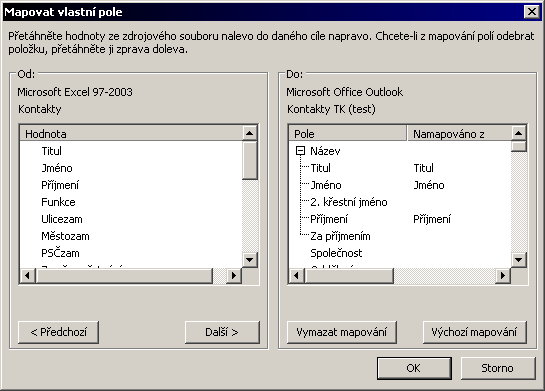The image size is (545, 391).
Task: Select Titul in the Hodnota list
Action: click(x=51, y=151)
